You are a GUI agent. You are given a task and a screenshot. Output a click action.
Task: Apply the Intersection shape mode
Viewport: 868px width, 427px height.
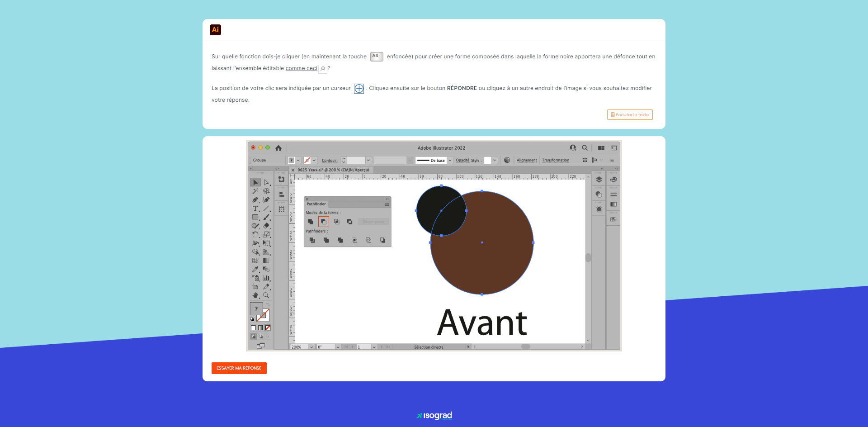[x=337, y=222]
